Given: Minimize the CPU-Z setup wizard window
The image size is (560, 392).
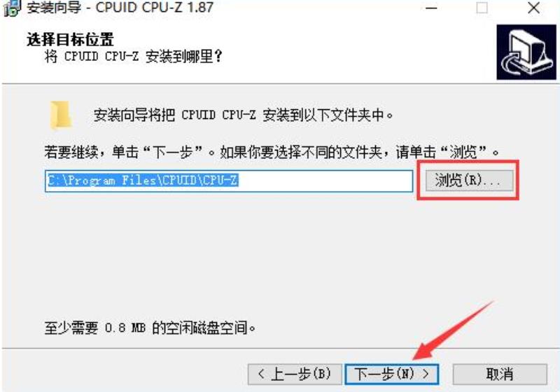Looking at the screenshot, I should click(431, 8).
